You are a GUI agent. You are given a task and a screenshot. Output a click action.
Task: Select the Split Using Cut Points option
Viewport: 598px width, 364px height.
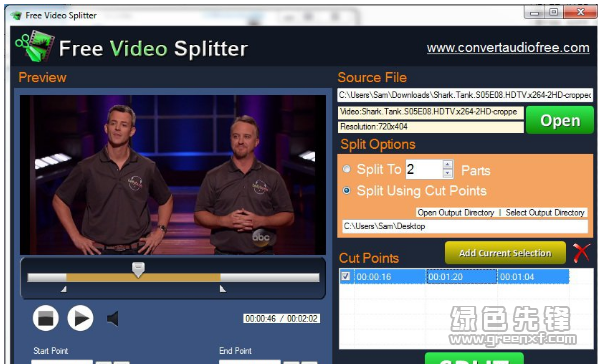point(347,190)
